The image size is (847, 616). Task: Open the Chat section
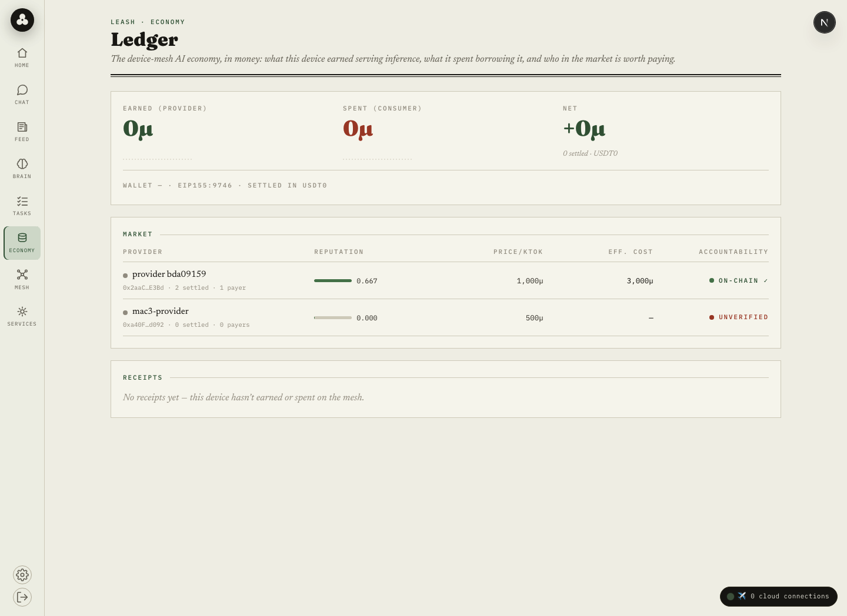22,95
